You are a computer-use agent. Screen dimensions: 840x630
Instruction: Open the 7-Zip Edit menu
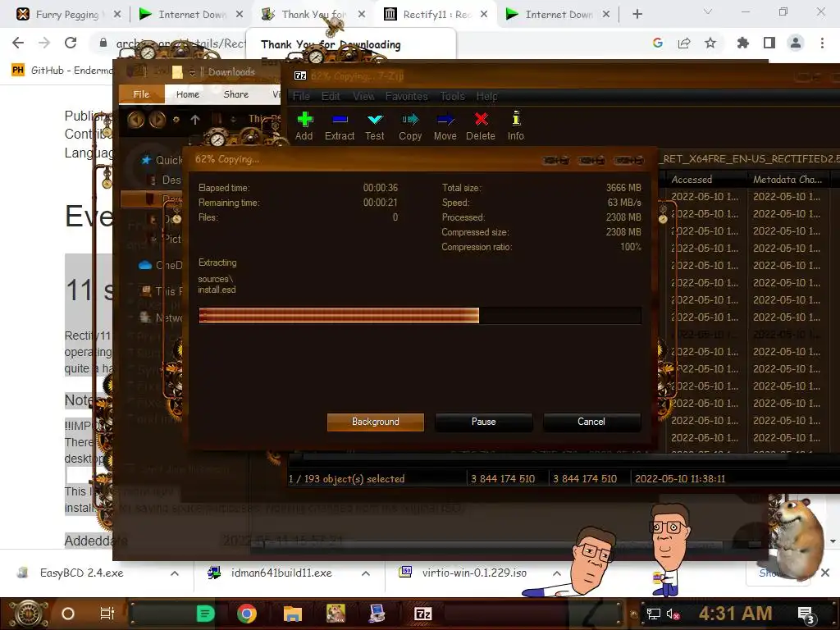(331, 97)
